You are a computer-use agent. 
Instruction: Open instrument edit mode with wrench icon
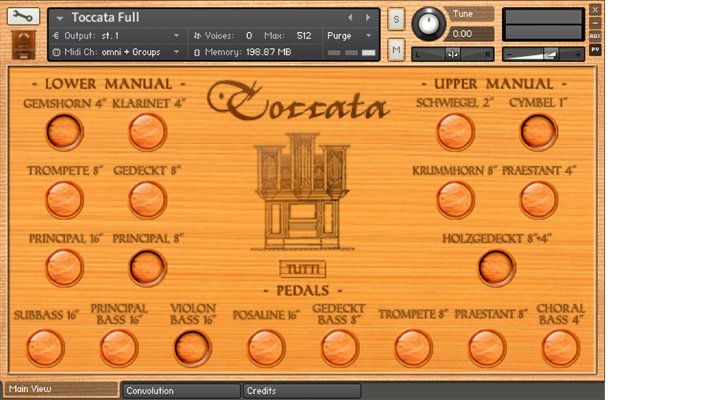24,17
